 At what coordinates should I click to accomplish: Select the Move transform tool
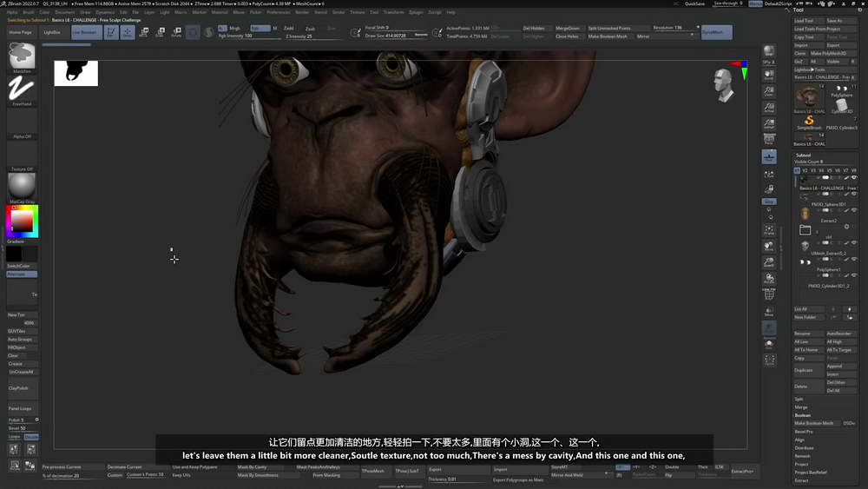click(x=144, y=32)
